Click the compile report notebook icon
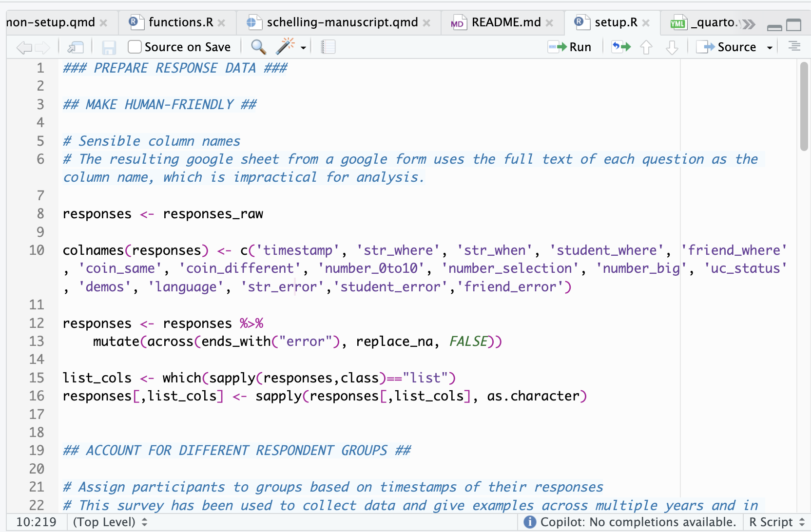Viewport: 811px width, 532px height. pyautogui.click(x=328, y=47)
